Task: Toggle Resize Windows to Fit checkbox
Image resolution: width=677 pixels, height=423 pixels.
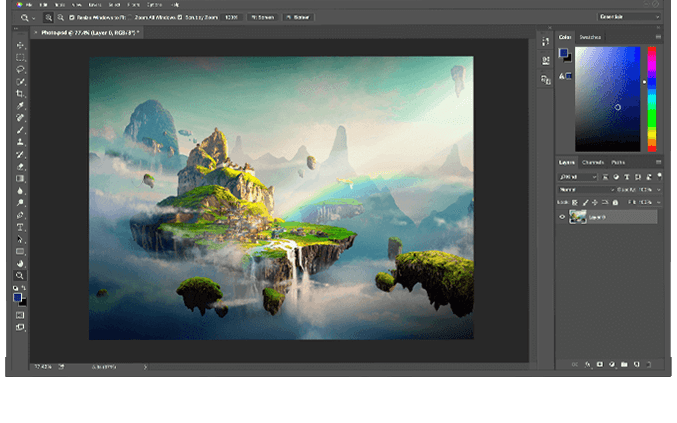Action: [72, 17]
